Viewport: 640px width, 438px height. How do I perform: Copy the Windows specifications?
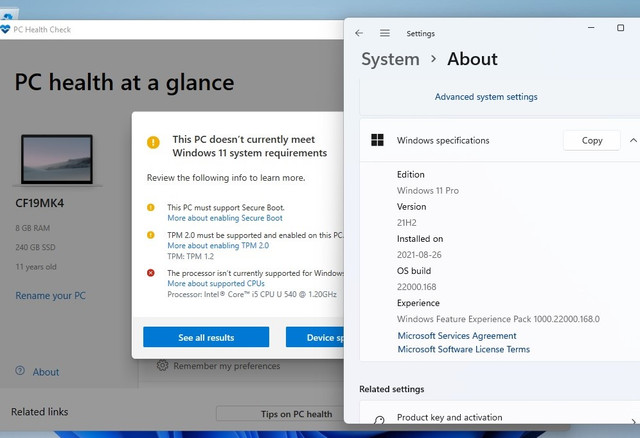pyautogui.click(x=591, y=140)
